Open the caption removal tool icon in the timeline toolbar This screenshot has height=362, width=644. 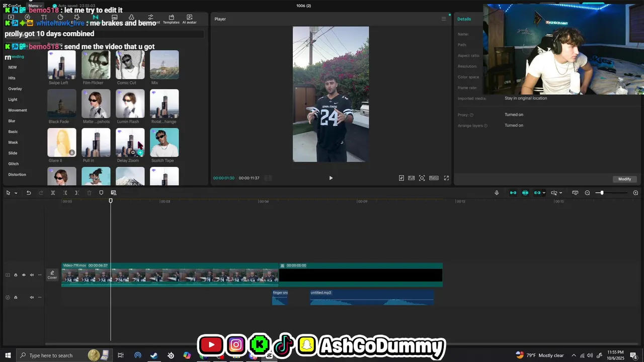[113, 193]
